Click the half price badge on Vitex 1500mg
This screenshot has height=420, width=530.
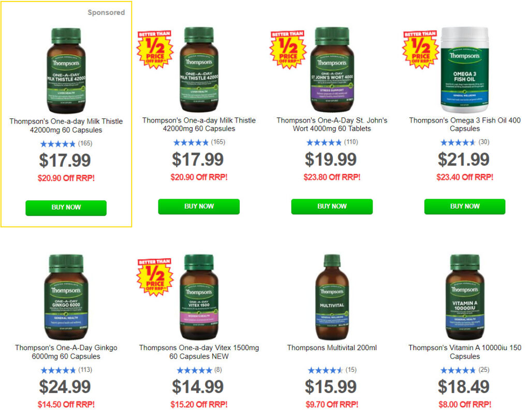point(155,277)
